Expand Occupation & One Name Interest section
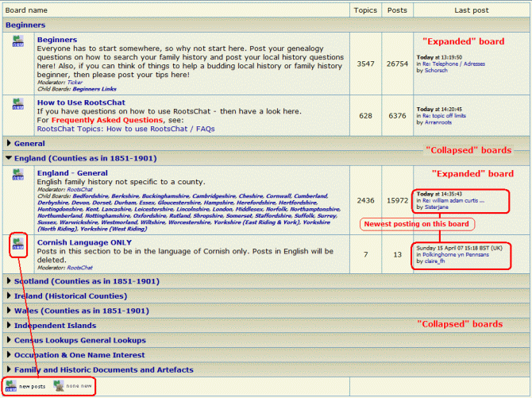 79,354
